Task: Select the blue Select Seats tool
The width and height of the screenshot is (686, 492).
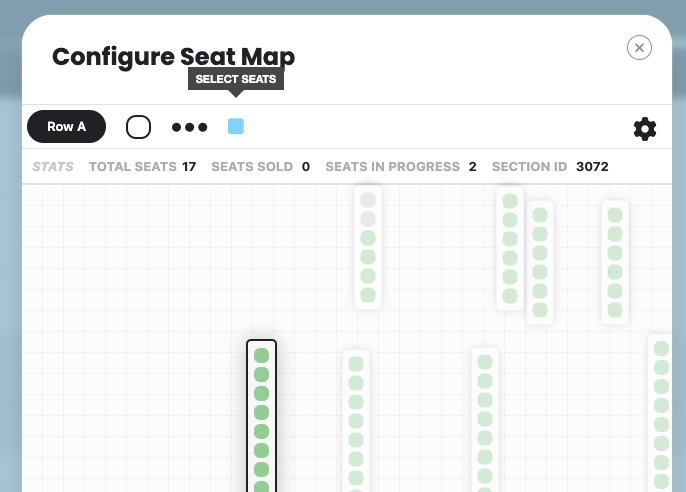Action: pyautogui.click(x=236, y=126)
